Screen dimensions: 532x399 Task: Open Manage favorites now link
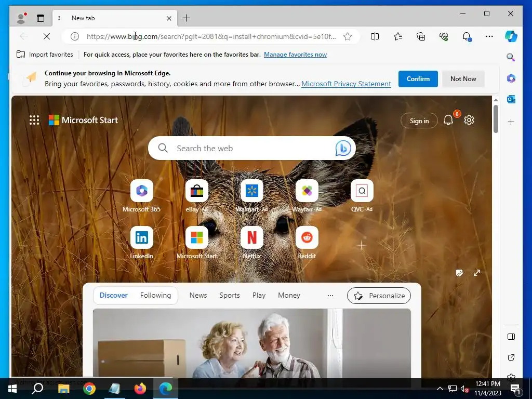[x=295, y=55]
